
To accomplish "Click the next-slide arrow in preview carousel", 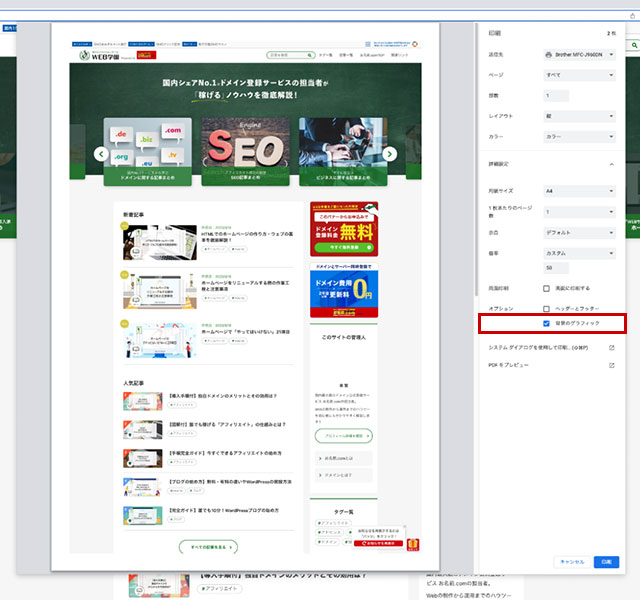I will tap(389, 154).
